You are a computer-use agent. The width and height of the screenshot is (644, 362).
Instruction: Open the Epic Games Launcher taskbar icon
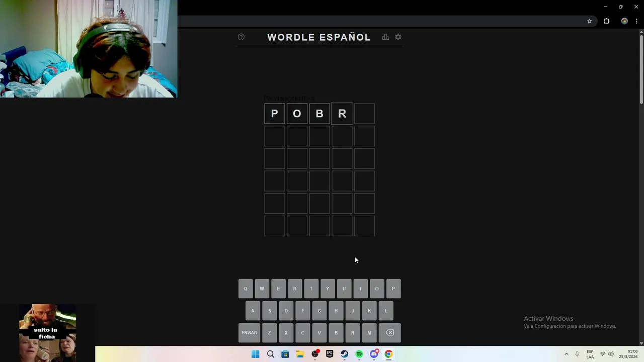point(330,354)
